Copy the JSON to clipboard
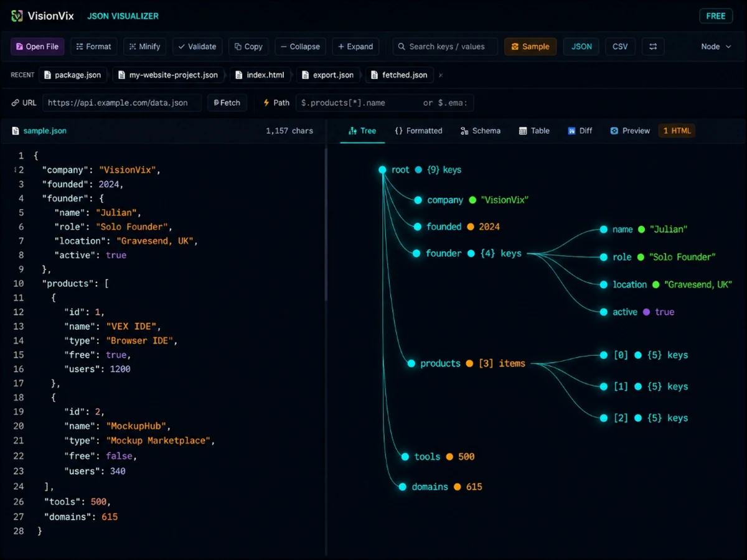The height and width of the screenshot is (560, 747). [248, 47]
